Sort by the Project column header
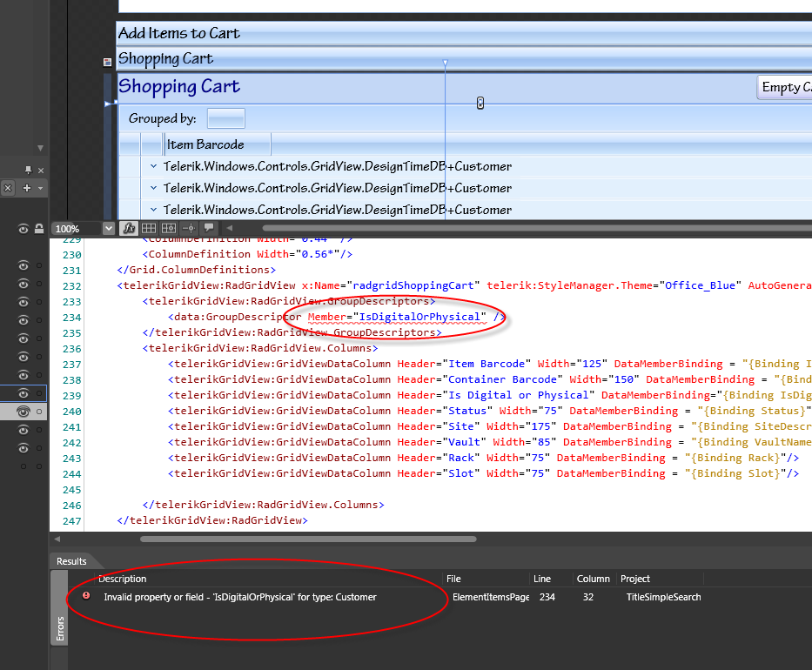This screenshot has height=670, width=812. coord(660,579)
